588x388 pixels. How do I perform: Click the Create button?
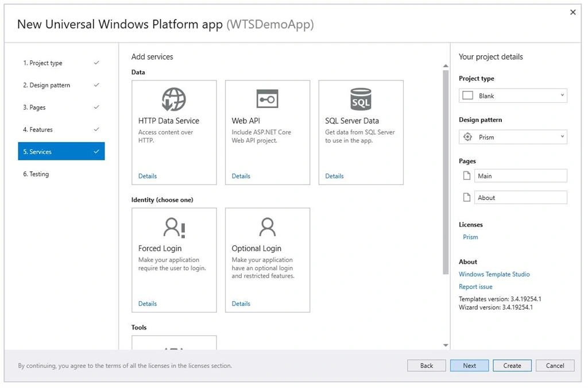(x=512, y=366)
